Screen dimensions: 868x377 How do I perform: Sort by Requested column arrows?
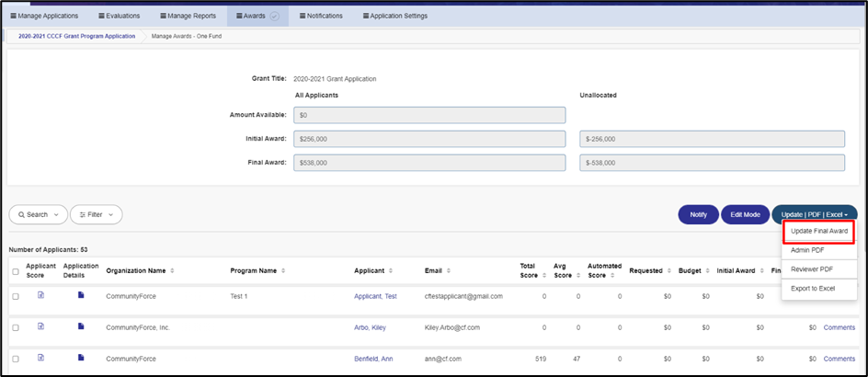coord(668,271)
